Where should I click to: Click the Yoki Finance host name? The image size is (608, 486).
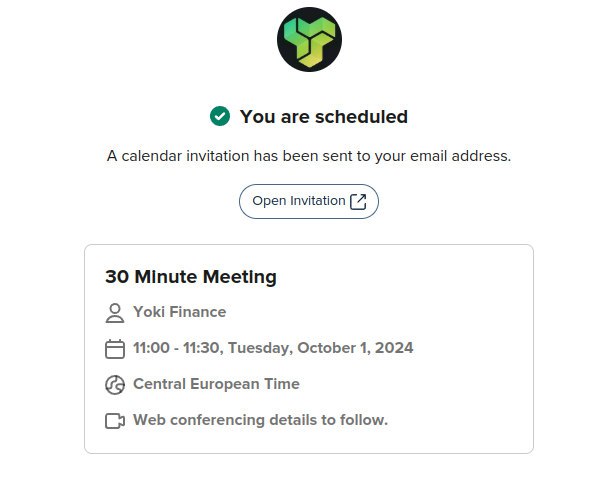point(180,312)
